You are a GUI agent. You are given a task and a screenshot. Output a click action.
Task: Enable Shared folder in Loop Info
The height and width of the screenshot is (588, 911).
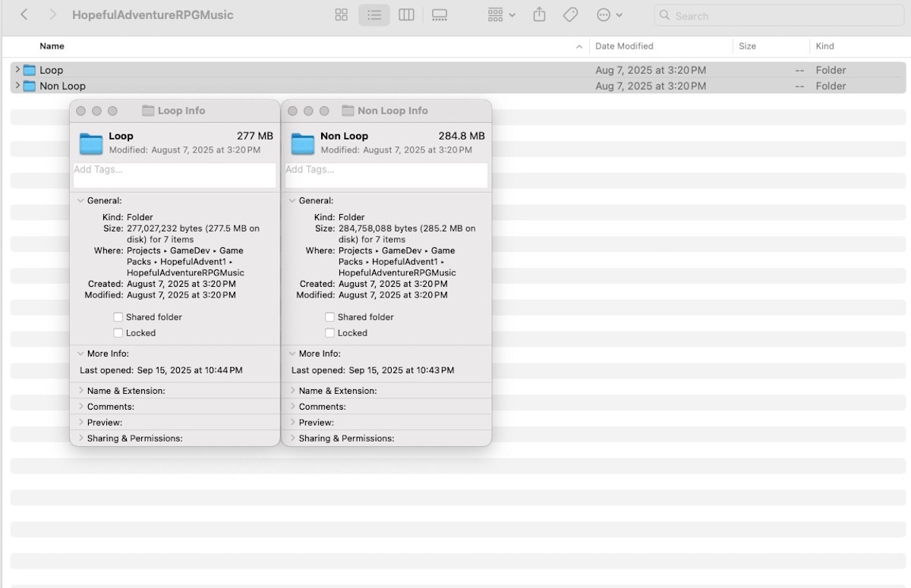click(118, 317)
